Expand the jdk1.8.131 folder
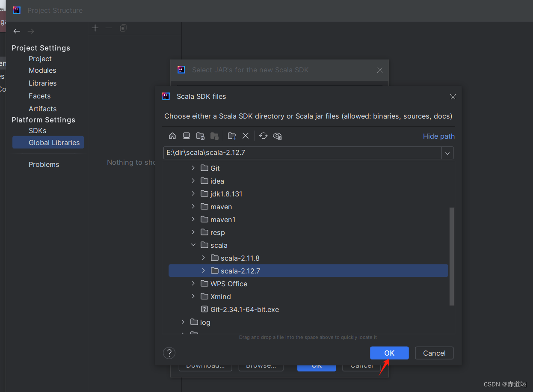The image size is (533, 392). [193, 194]
